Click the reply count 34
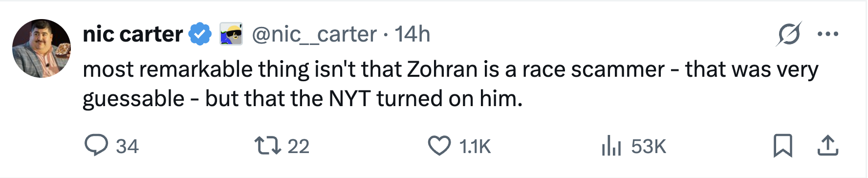The image size is (868, 178). (128, 146)
